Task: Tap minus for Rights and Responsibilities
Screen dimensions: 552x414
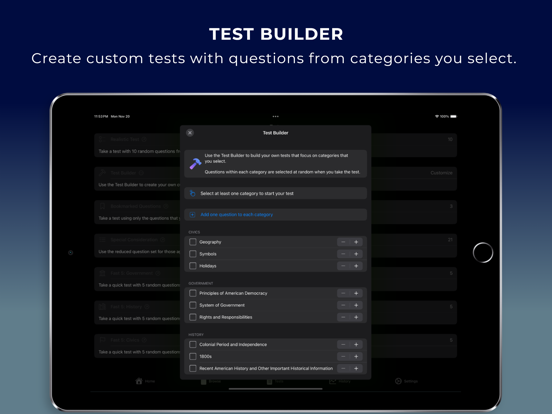Action: [x=343, y=317]
